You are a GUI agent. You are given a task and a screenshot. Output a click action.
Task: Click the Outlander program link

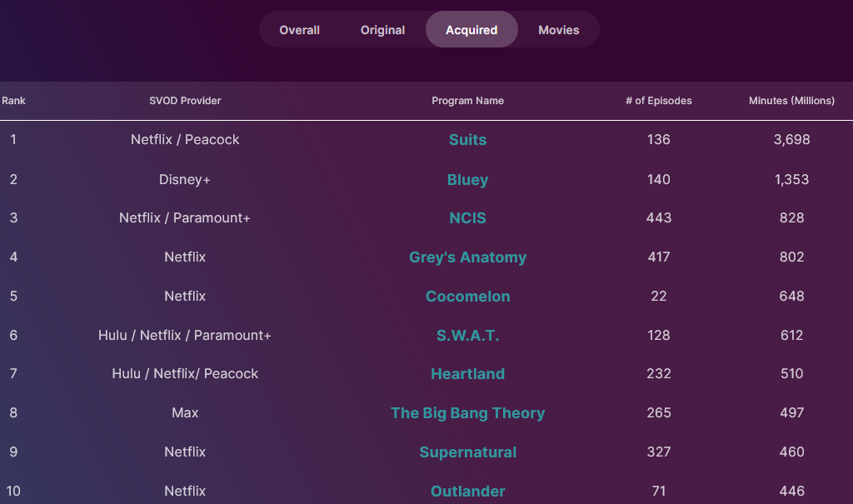click(467, 492)
